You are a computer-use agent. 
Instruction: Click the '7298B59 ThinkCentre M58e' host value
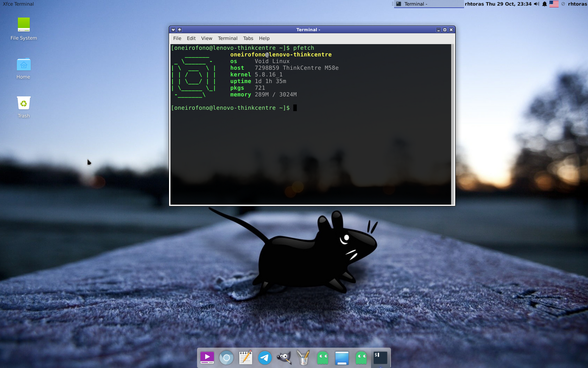pos(297,68)
